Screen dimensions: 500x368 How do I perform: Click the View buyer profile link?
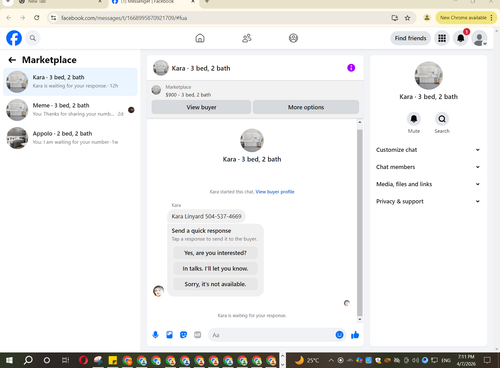point(275,192)
